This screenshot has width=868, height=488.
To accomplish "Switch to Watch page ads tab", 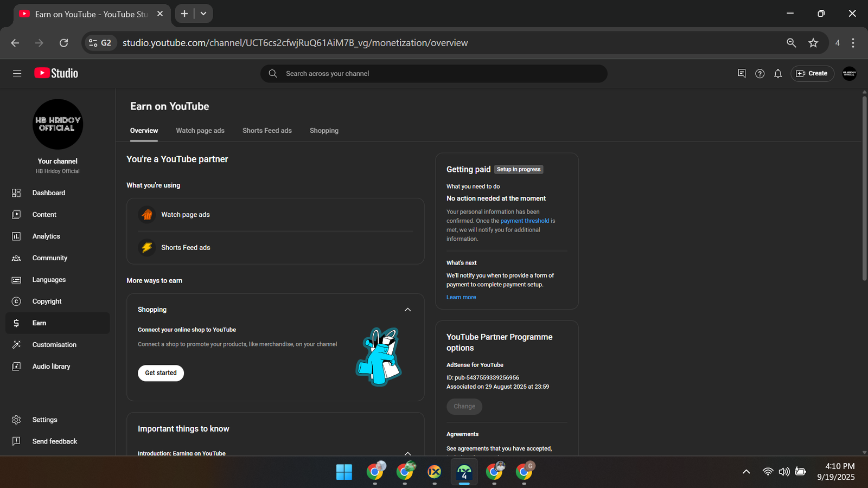I will [x=200, y=131].
